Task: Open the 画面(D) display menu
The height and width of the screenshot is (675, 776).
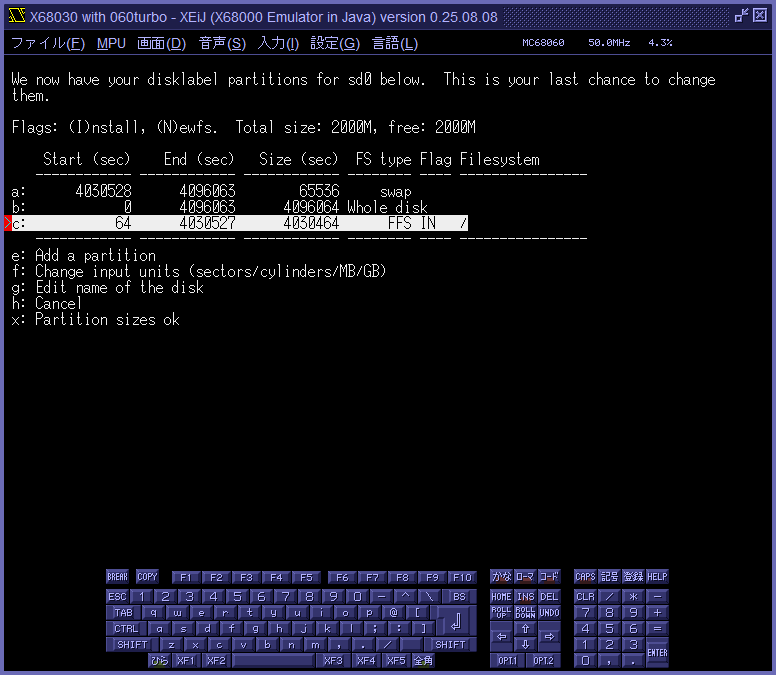Action: 161,44
